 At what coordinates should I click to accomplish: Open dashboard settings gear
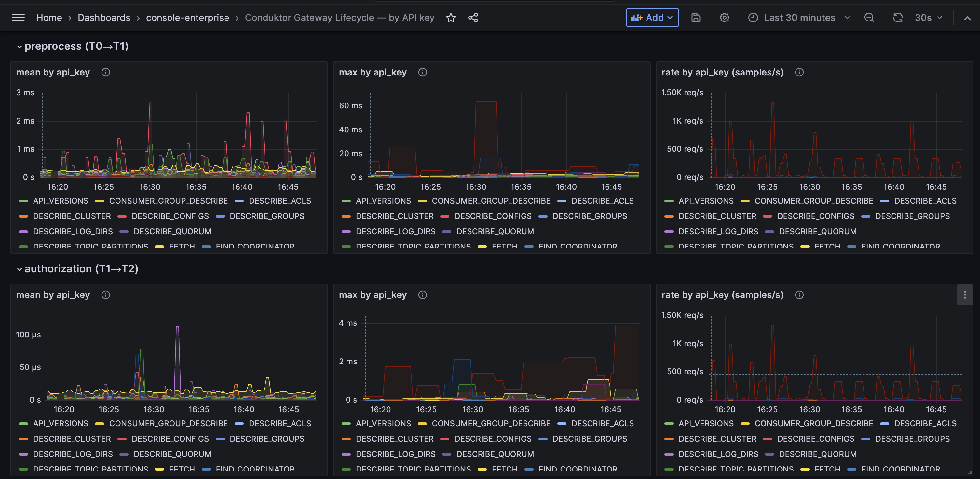tap(724, 18)
